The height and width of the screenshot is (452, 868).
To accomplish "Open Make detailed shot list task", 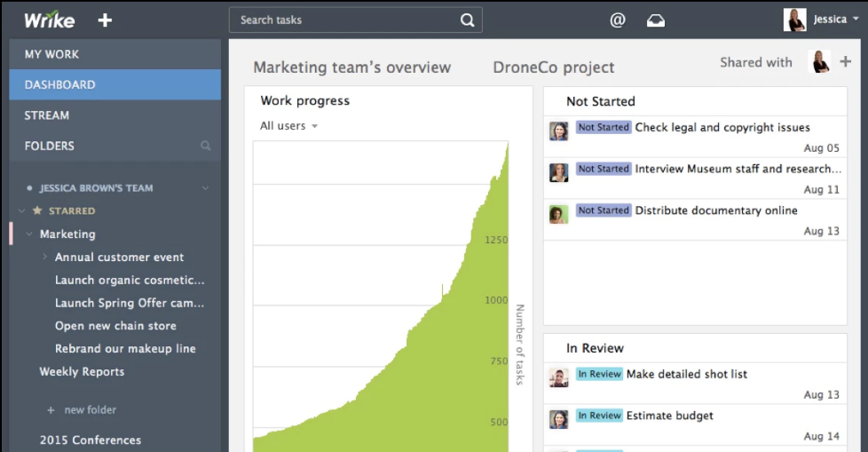I will 686,374.
